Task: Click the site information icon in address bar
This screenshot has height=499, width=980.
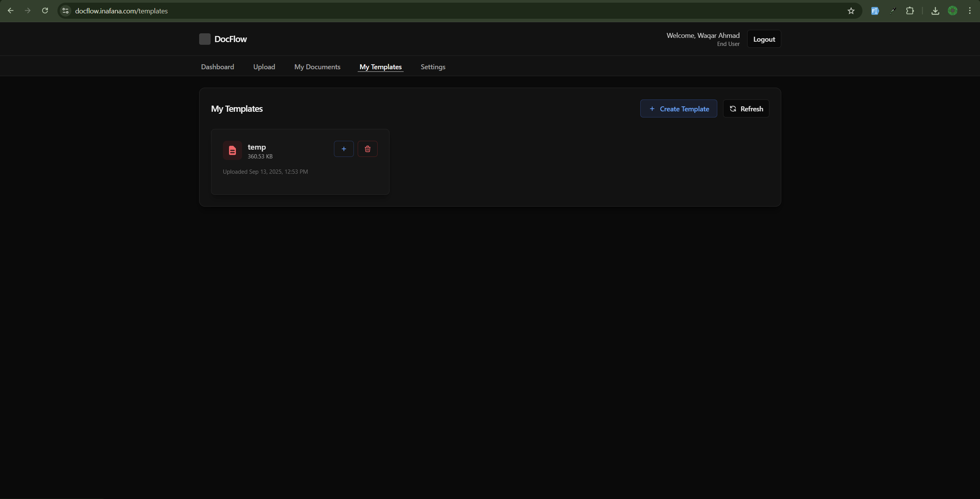Action: [65, 11]
